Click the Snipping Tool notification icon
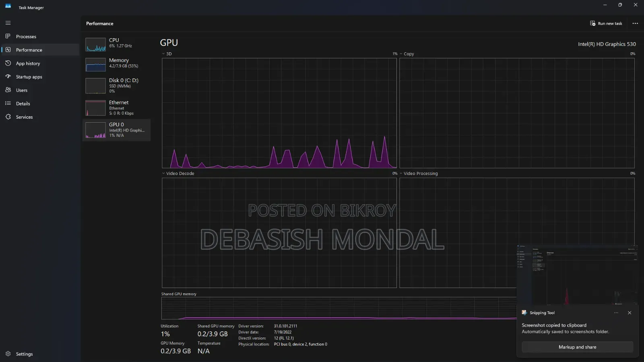 click(x=524, y=313)
